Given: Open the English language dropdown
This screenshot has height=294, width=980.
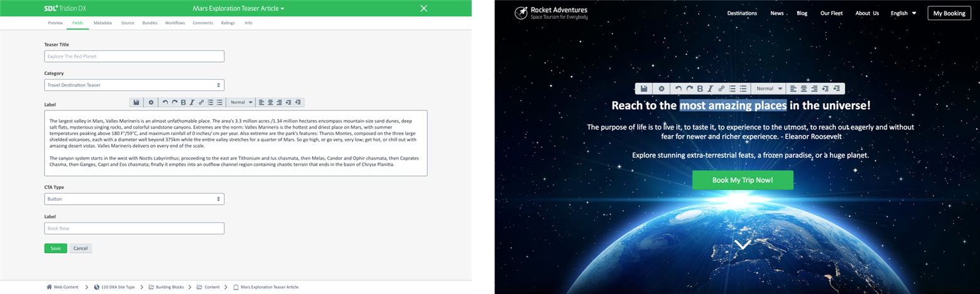Looking at the screenshot, I should click(x=903, y=13).
